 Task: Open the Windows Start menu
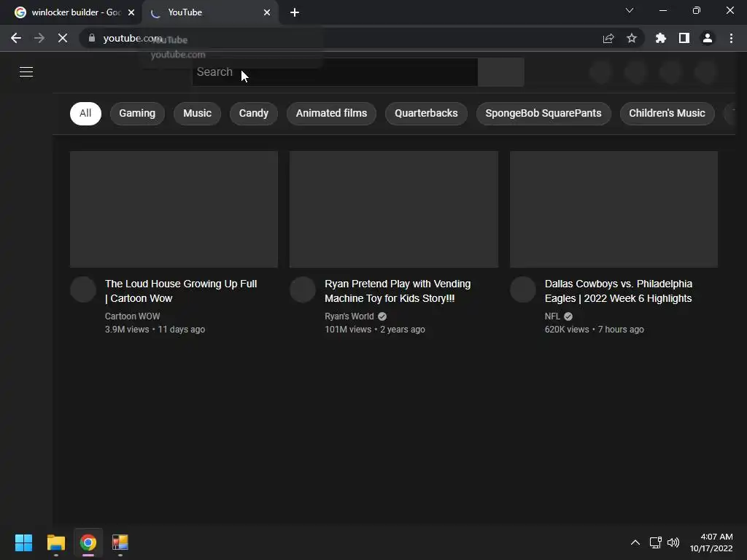(x=23, y=542)
